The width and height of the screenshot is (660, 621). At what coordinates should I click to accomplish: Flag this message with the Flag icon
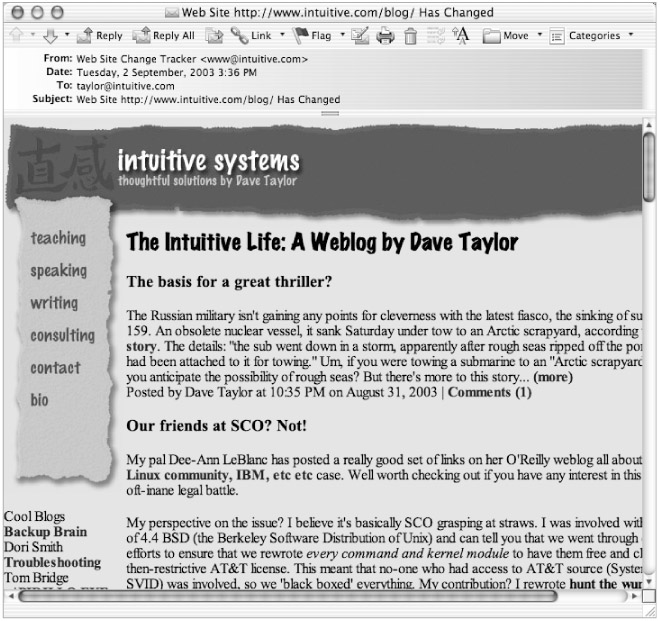311,36
